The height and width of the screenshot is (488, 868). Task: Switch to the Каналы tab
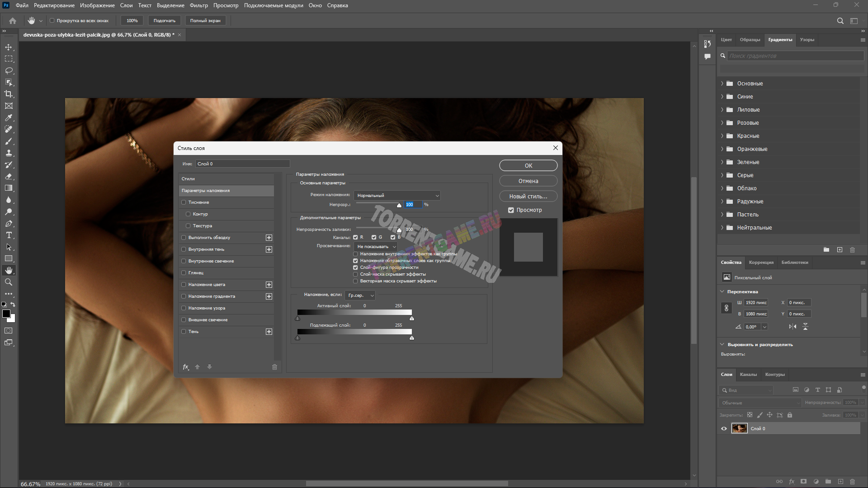[748, 374]
